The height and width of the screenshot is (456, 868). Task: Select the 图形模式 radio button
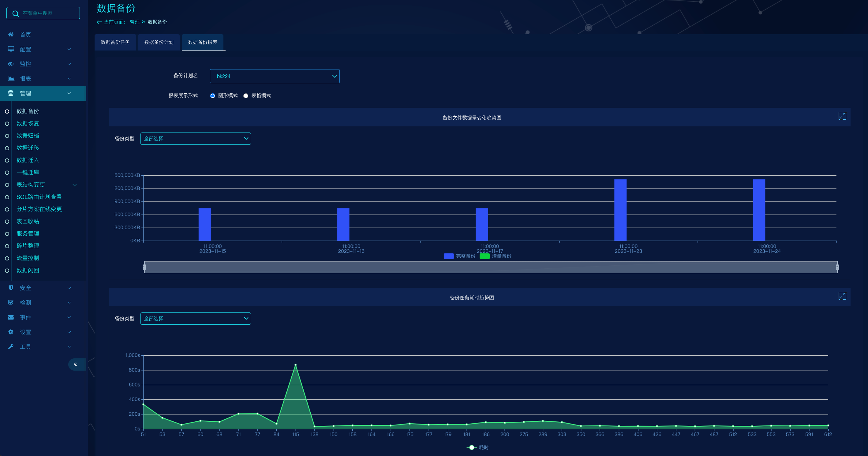click(213, 96)
